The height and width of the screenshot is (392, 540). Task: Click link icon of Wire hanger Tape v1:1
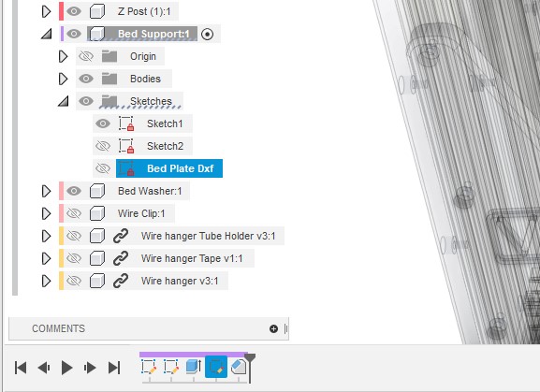click(121, 258)
